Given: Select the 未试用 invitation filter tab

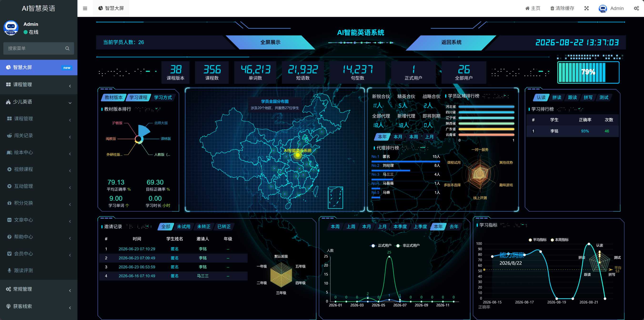Looking at the screenshot, I should (183, 227).
